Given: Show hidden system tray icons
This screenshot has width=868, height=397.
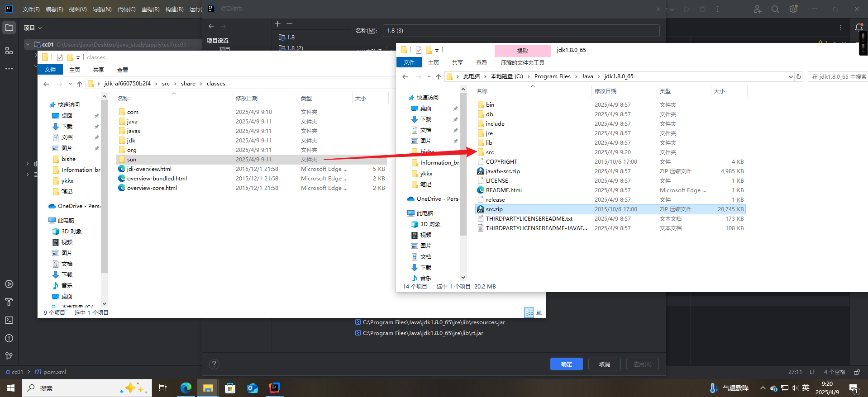Looking at the screenshot, I should [763, 388].
